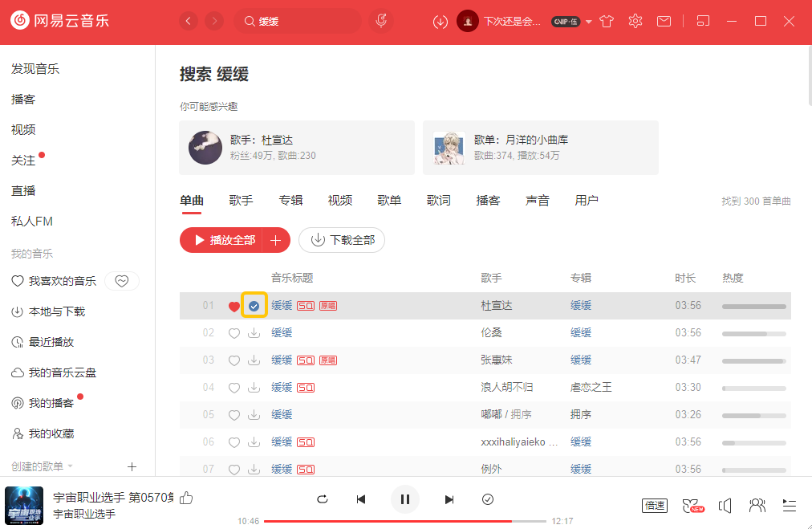Switch to mini-player mode icon

click(x=703, y=21)
